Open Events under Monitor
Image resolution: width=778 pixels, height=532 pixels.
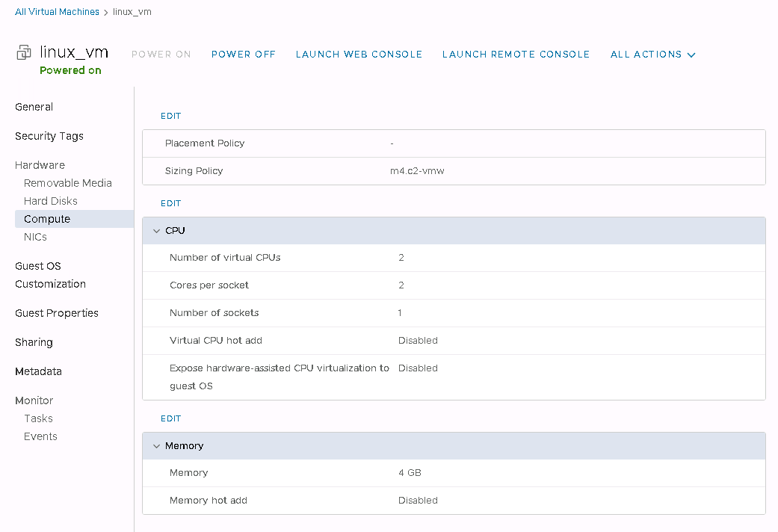tap(40, 436)
